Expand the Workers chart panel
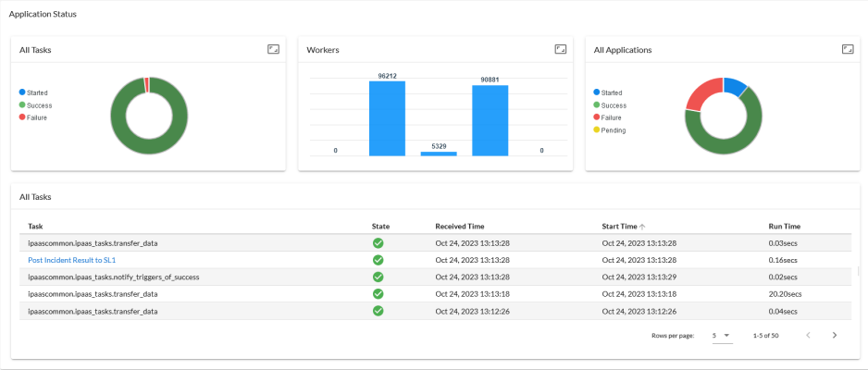 pos(560,49)
